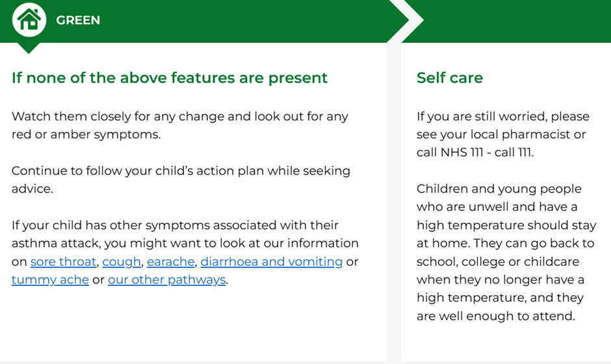
Task: Open the earache link
Action: click(170, 262)
